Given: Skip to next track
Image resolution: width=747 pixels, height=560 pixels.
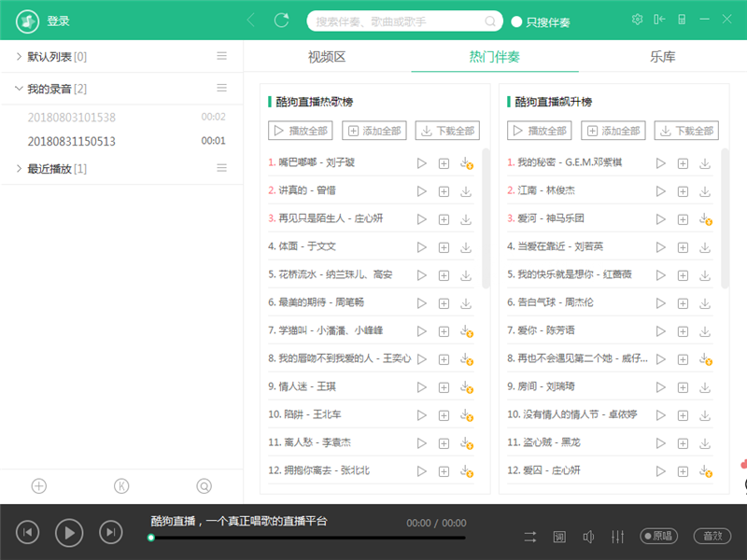Looking at the screenshot, I should click(110, 532).
